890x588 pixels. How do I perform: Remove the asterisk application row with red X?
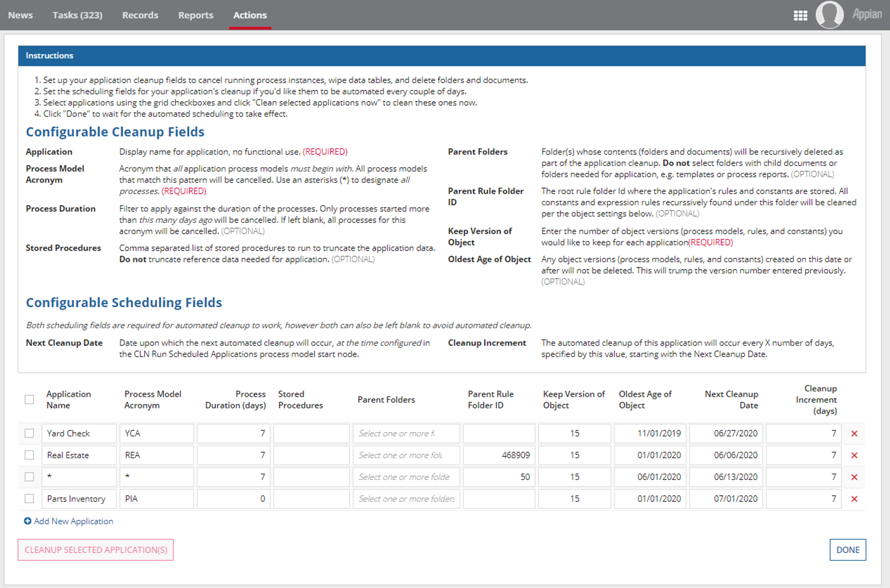854,477
